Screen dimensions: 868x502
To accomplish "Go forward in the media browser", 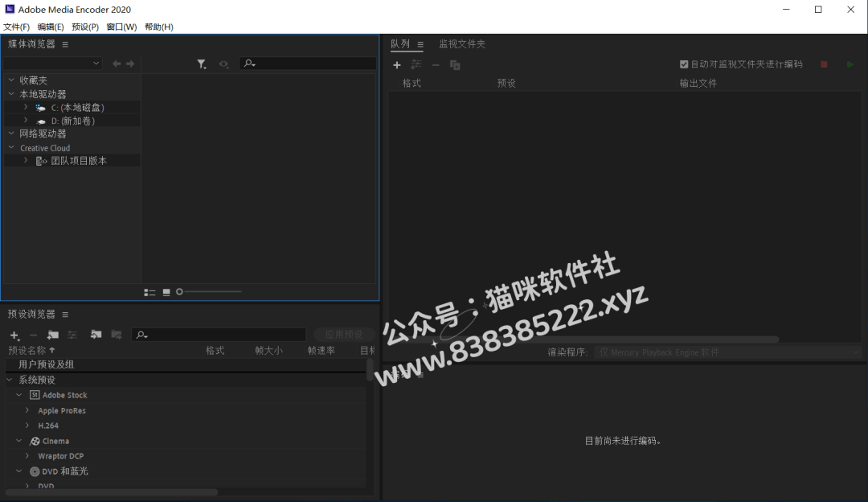I will [x=130, y=64].
